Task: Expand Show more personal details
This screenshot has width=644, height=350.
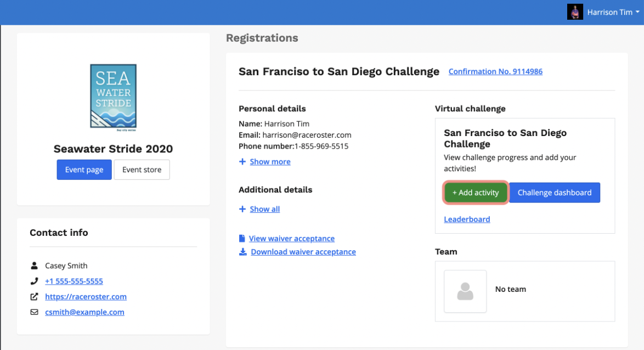Action: 270,162
